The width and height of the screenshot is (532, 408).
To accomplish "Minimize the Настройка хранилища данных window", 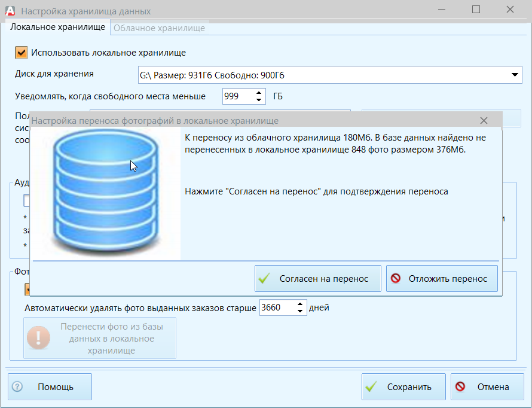I will point(442,10).
